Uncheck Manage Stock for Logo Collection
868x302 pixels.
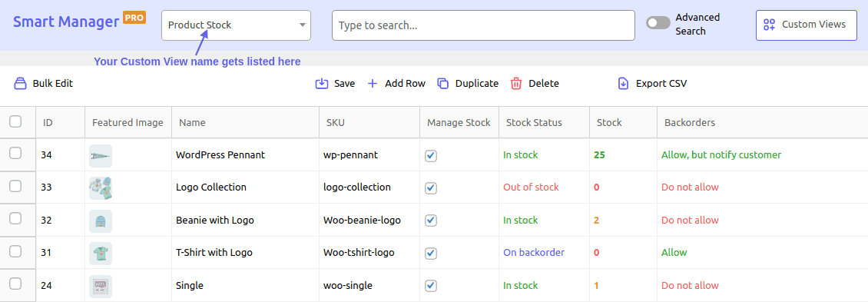431,188
